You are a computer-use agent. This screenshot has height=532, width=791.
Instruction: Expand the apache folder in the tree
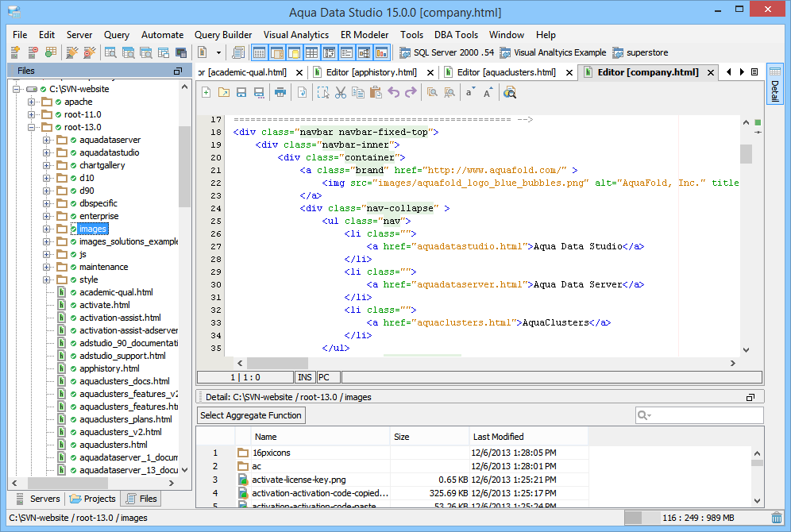[32, 102]
